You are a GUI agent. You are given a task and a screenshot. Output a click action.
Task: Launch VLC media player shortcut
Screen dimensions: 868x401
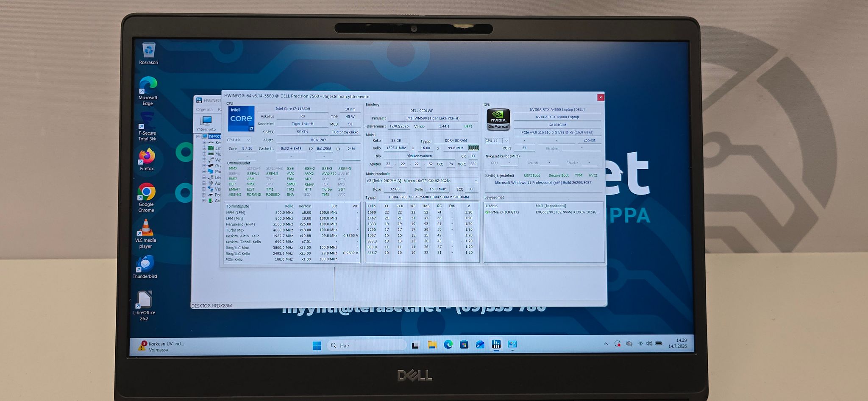click(145, 234)
